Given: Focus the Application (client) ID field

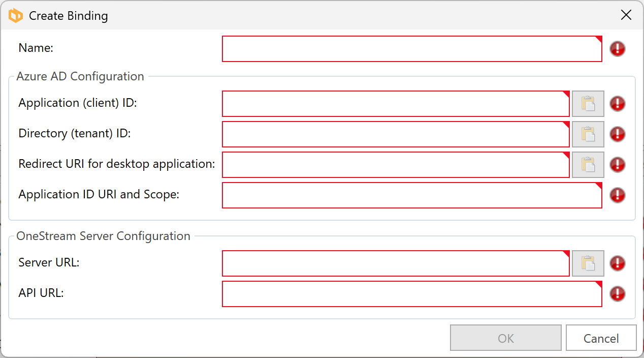Looking at the screenshot, I should (396, 104).
